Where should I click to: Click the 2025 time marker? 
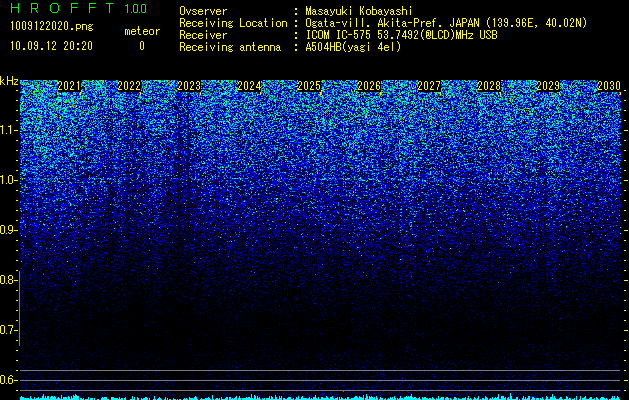[309, 86]
